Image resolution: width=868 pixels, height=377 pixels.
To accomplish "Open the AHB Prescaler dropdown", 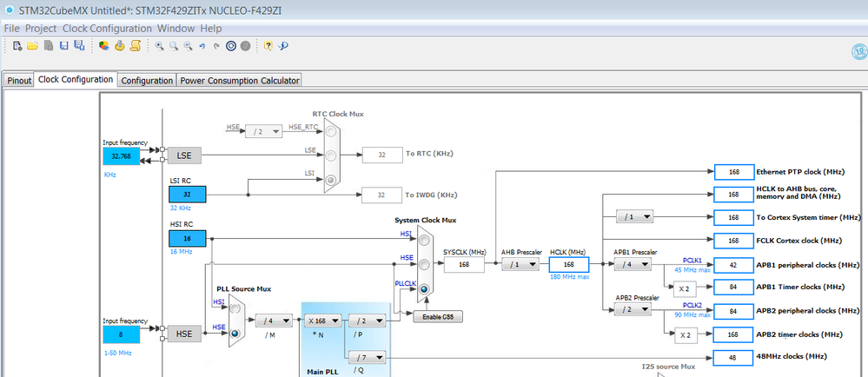I will point(520,265).
